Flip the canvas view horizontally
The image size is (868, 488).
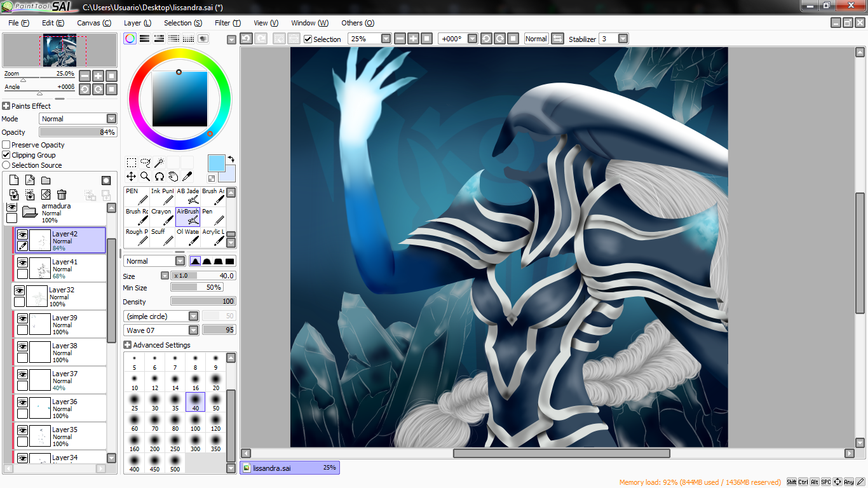point(557,39)
